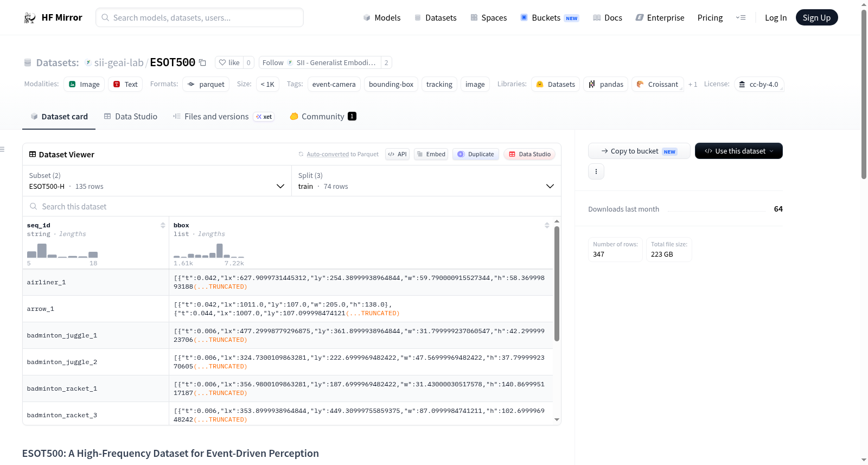Click the Sign Up button
This screenshot has width=868, height=465.
tap(816, 18)
